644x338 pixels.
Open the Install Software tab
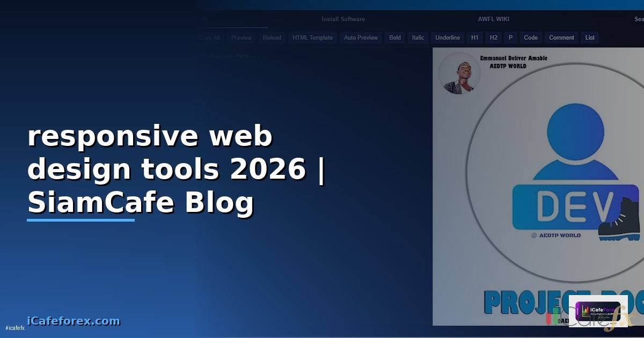coord(343,19)
